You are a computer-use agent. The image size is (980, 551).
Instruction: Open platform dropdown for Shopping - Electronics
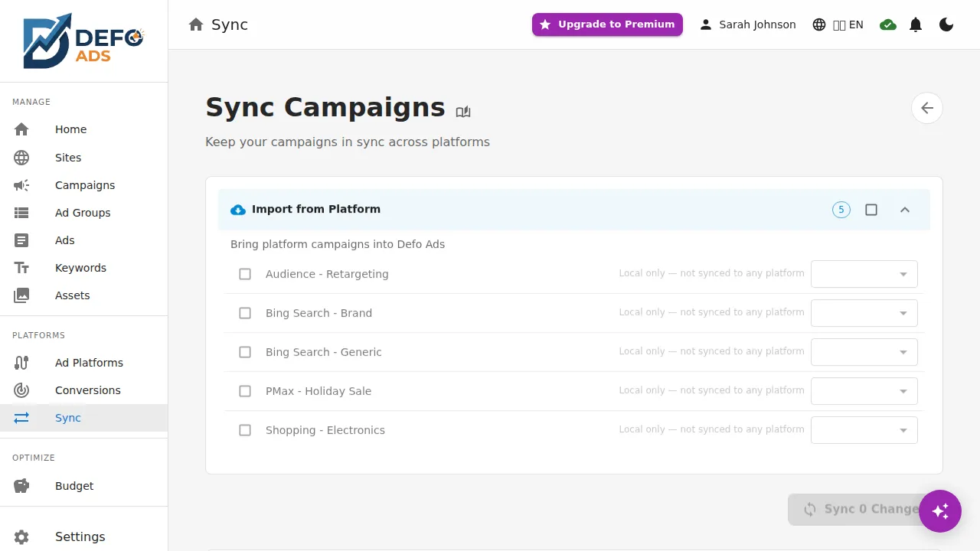tap(864, 430)
